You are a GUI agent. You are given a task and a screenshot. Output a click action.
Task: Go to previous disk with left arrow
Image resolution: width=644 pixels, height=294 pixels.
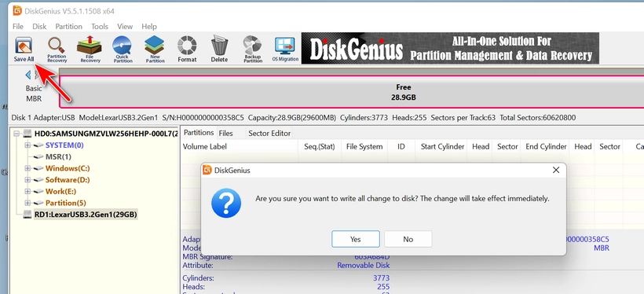(x=28, y=75)
